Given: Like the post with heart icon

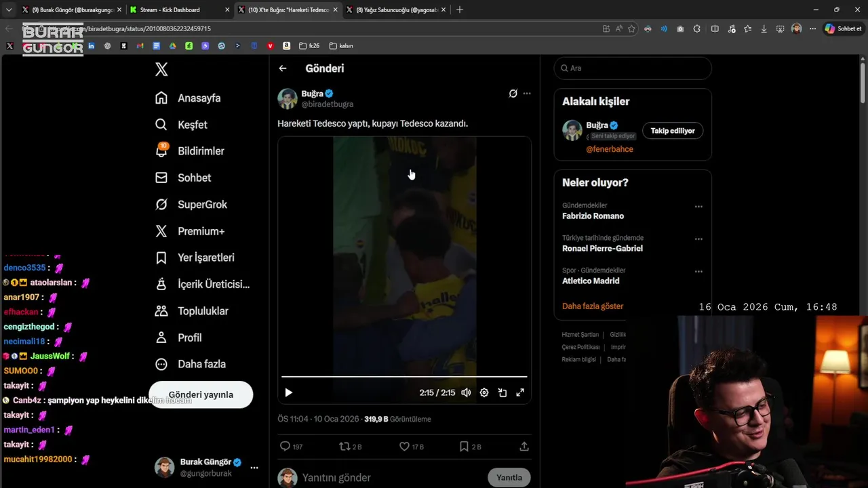Looking at the screenshot, I should pos(411,447).
